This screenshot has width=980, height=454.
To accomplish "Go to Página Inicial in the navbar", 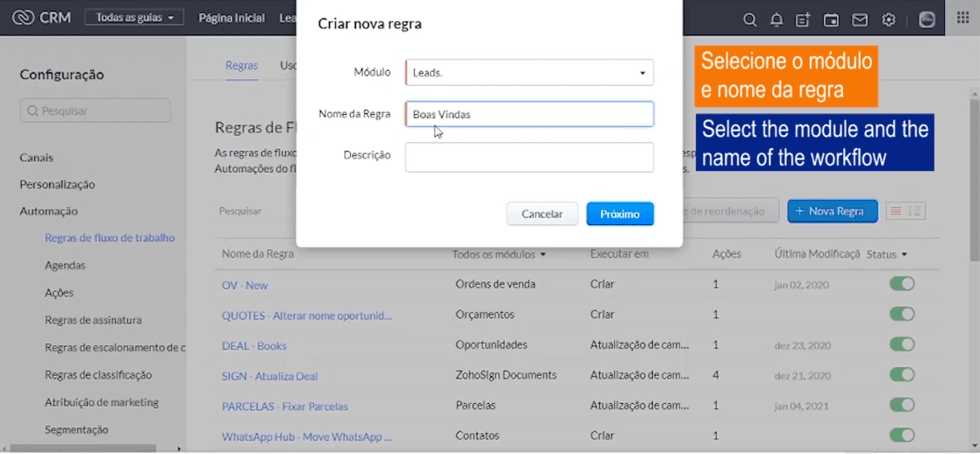I will [x=232, y=18].
